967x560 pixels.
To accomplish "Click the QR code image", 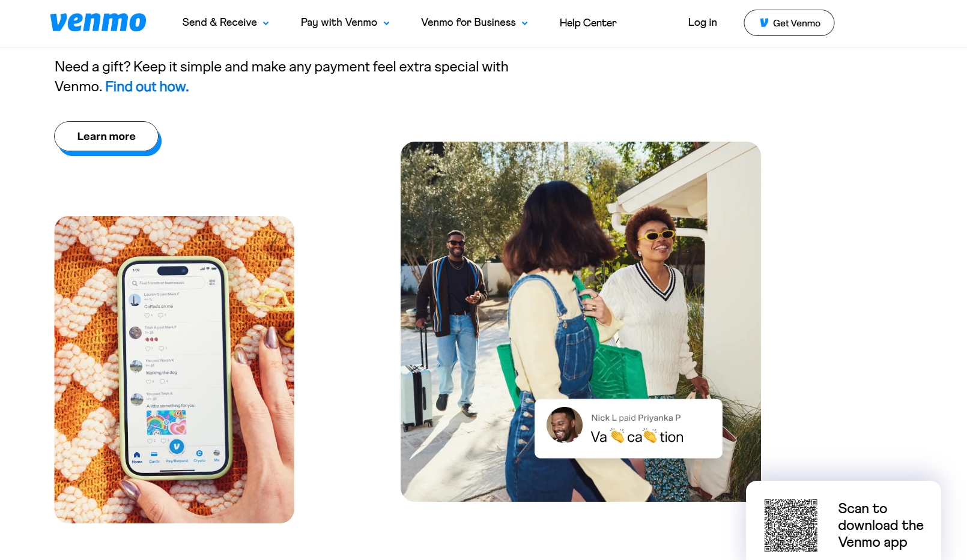I will tap(790, 525).
